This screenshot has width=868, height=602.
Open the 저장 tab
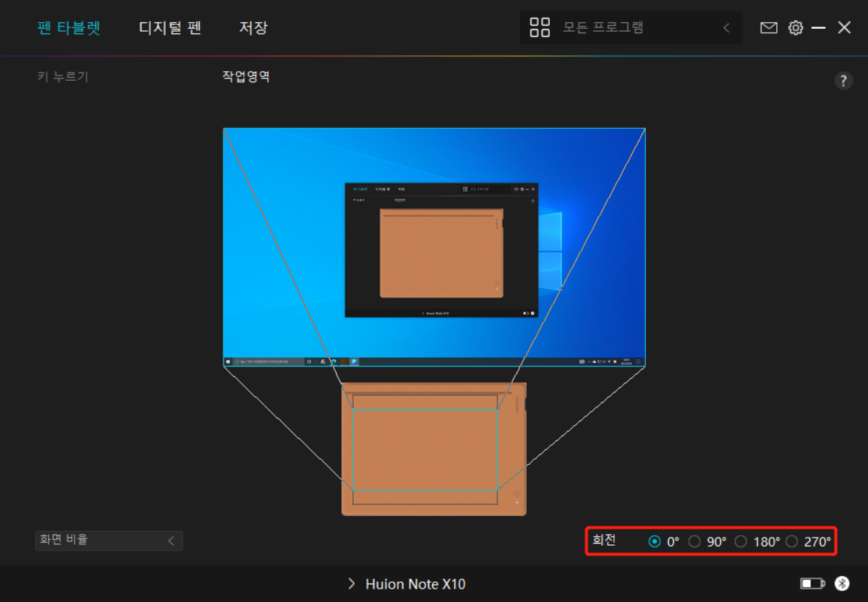[x=253, y=28]
